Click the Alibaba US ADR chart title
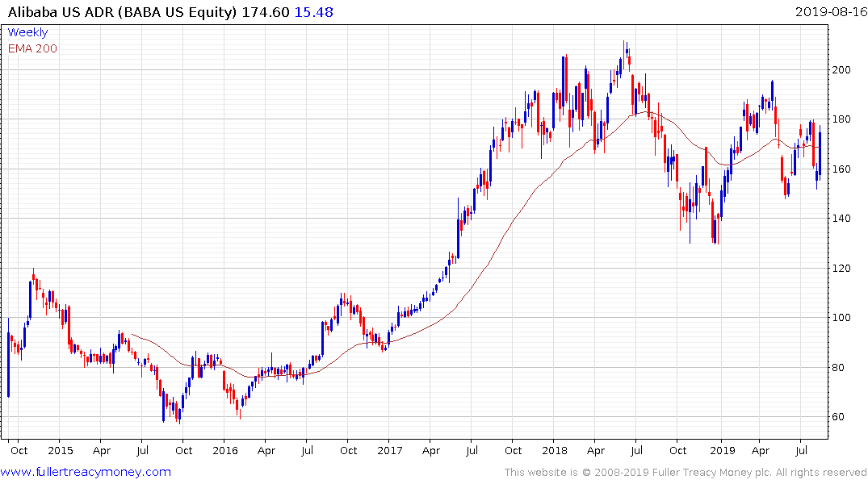 [x=123, y=12]
